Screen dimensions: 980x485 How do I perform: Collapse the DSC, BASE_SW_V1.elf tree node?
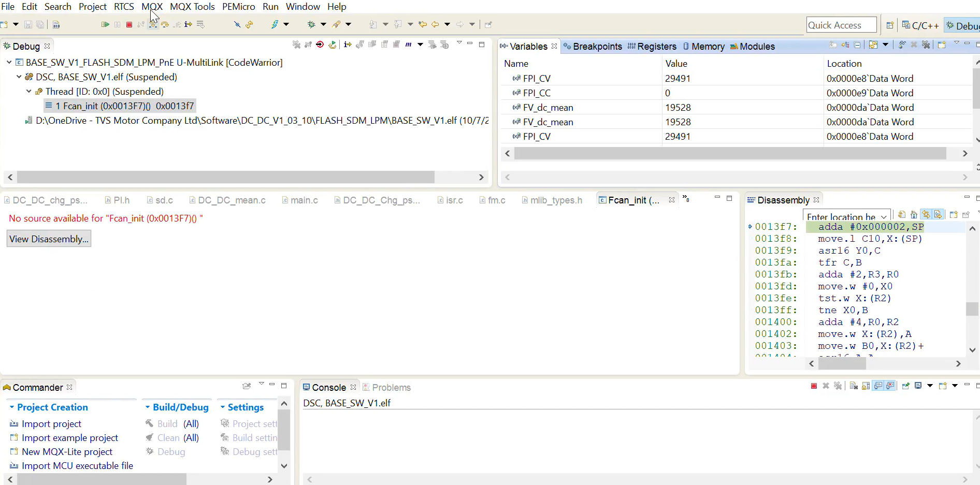(19, 77)
